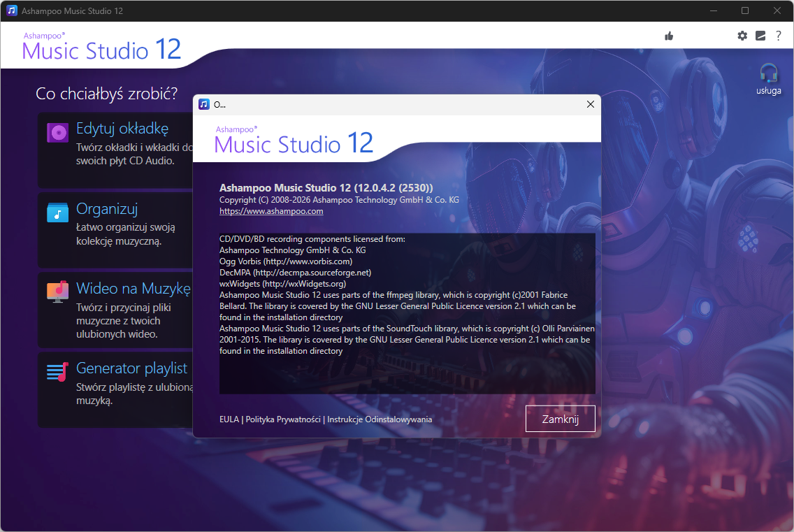Select the Edytuj okładkę heading

[122, 129]
